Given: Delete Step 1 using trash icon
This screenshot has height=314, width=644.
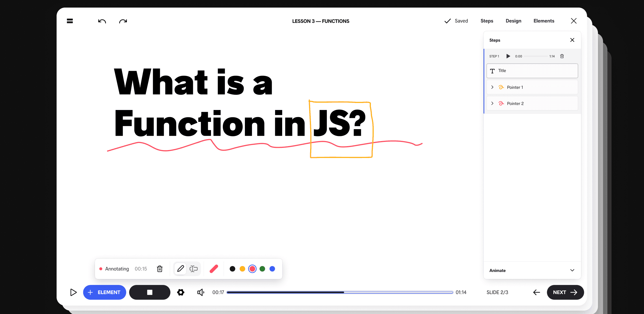Looking at the screenshot, I should click(562, 56).
